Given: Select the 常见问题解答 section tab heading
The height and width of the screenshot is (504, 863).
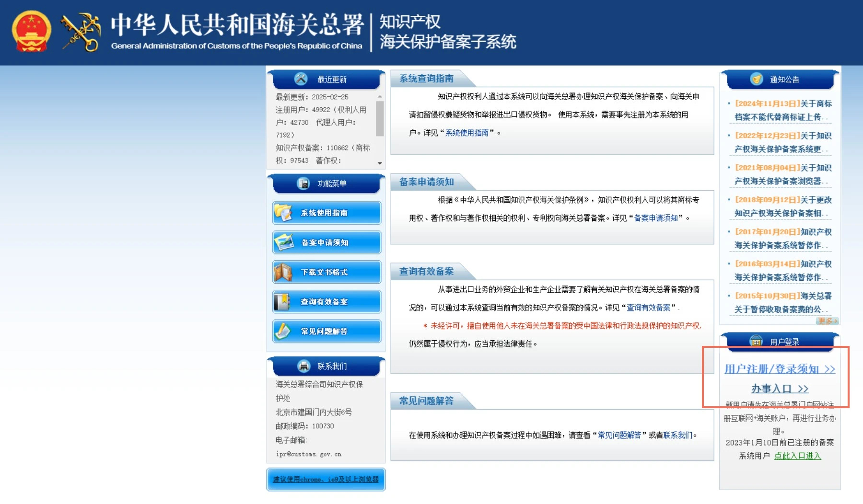Looking at the screenshot, I should click(427, 401).
